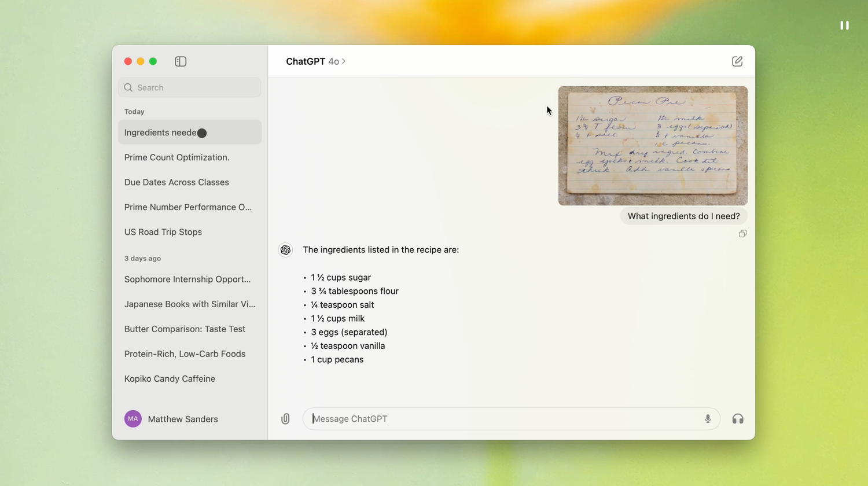The width and height of the screenshot is (868, 486).
Task: Click the '1 ½ cups sugar' list item
Action: (x=341, y=278)
